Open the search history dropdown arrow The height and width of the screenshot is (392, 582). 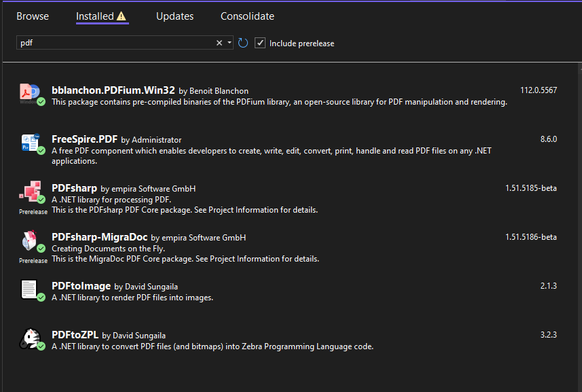pos(229,42)
